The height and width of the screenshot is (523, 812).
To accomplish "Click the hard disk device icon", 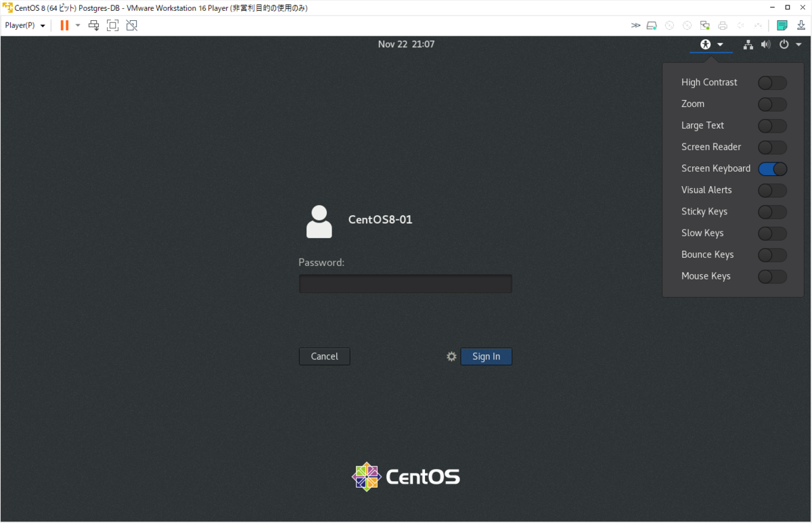I will pyautogui.click(x=652, y=26).
